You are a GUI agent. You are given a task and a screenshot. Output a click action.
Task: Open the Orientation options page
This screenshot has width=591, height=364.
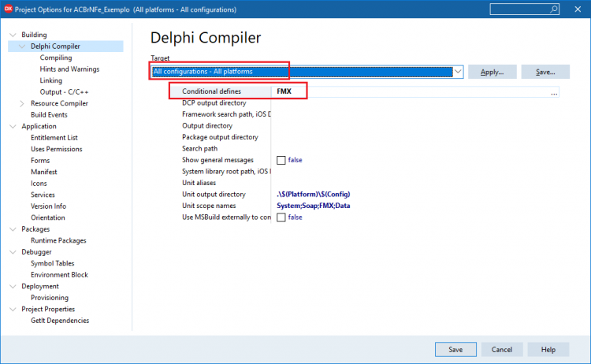coord(47,217)
